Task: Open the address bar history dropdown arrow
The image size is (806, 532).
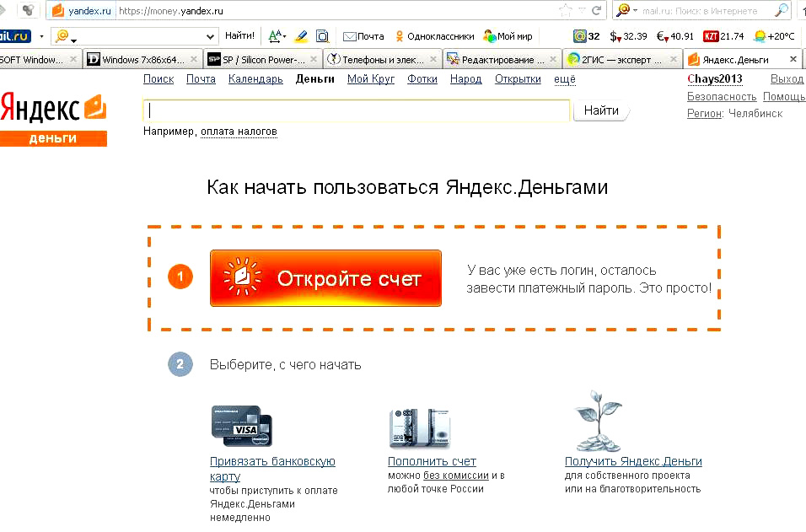Action: [x=582, y=10]
